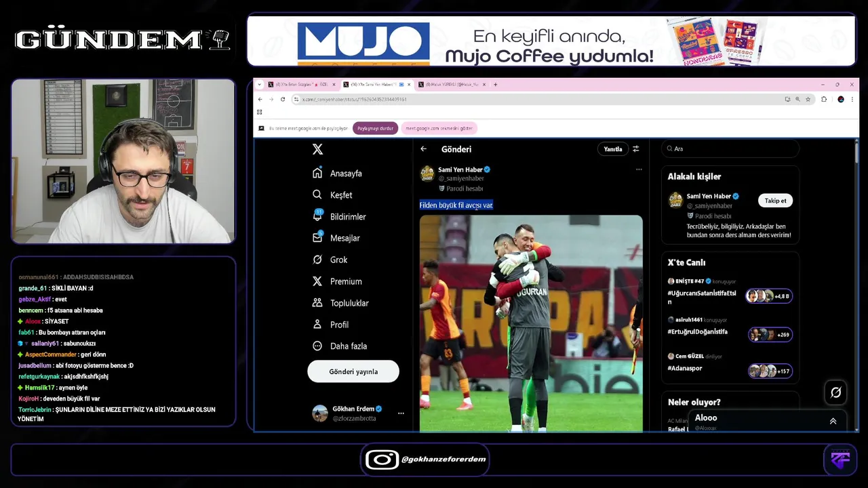
Task: Click Yanıtla button
Action: coord(613,149)
